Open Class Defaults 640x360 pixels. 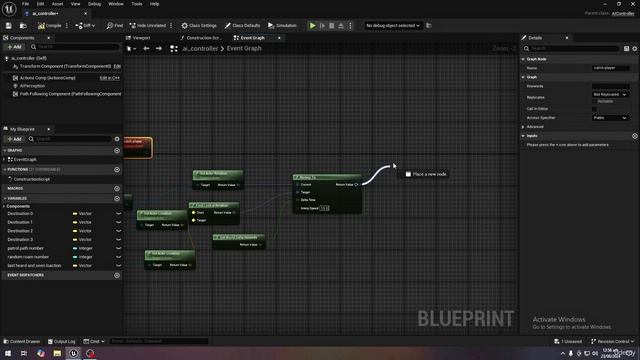[x=242, y=26]
